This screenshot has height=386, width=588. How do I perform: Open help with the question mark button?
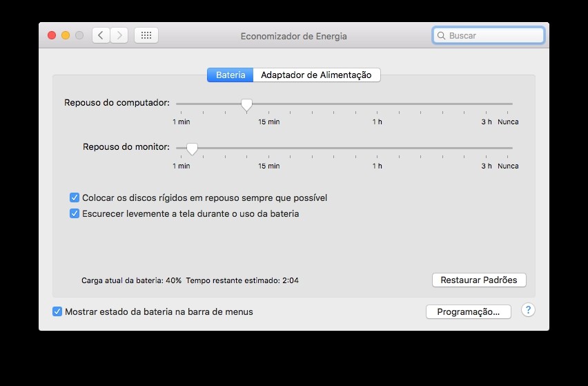pos(528,311)
